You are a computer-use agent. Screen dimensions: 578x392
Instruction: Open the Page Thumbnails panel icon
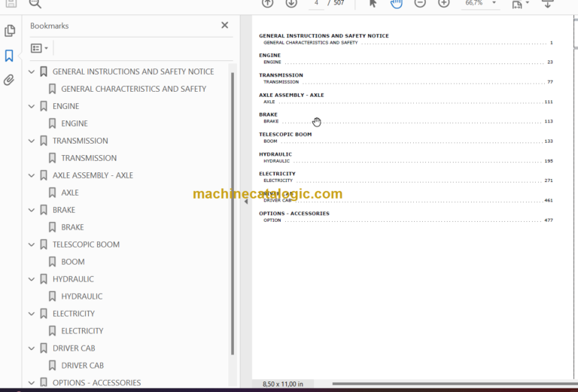(10, 31)
